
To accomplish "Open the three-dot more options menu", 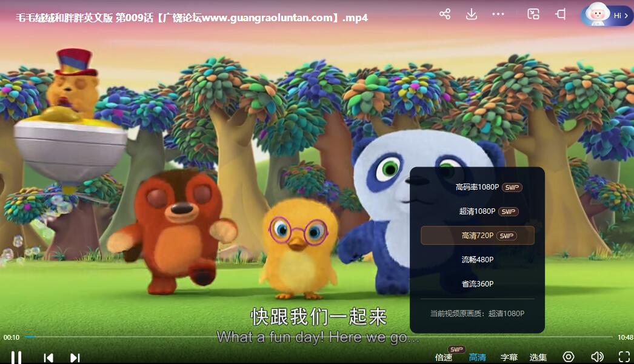I will pyautogui.click(x=498, y=14).
